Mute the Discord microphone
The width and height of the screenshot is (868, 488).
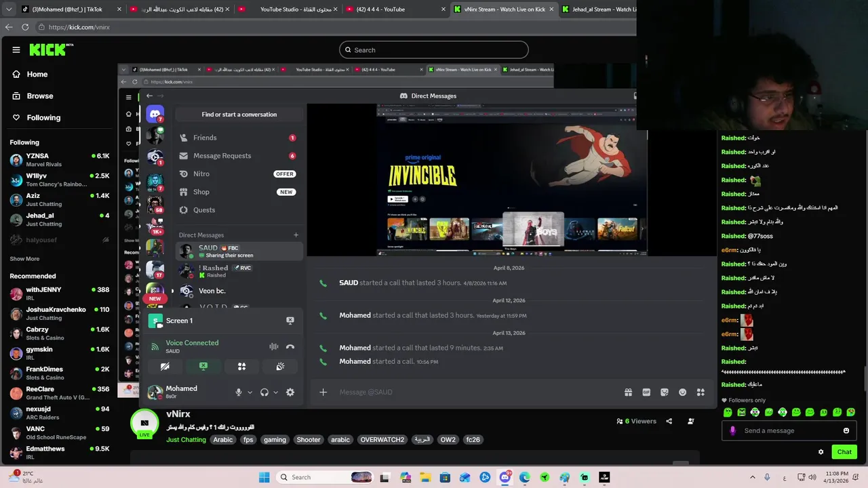(x=238, y=392)
